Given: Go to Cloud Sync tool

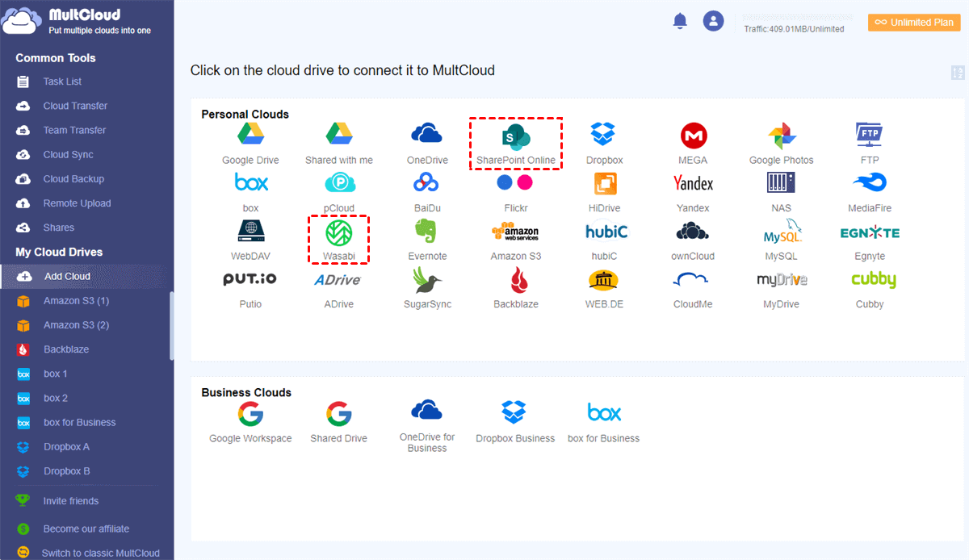Looking at the screenshot, I should coord(68,154).
